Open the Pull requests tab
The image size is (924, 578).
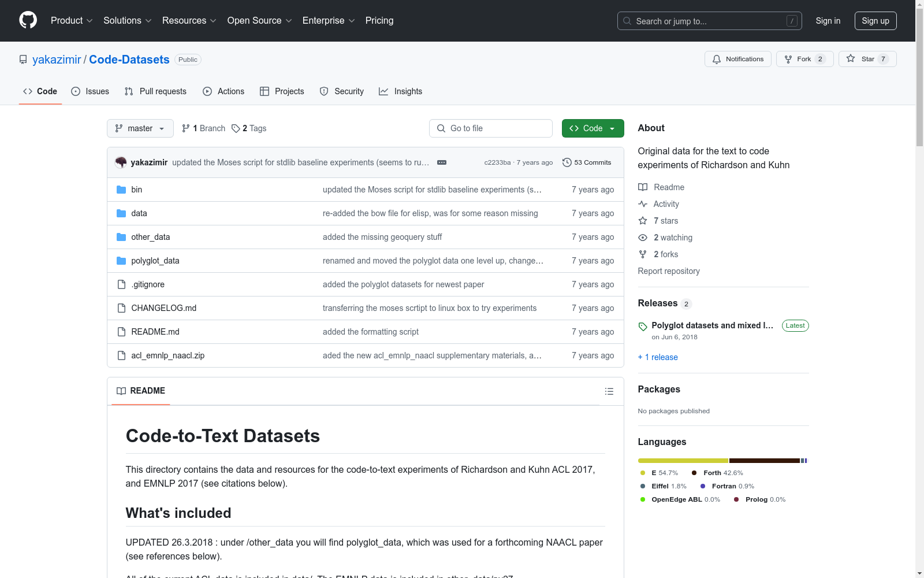pos(155,91)
